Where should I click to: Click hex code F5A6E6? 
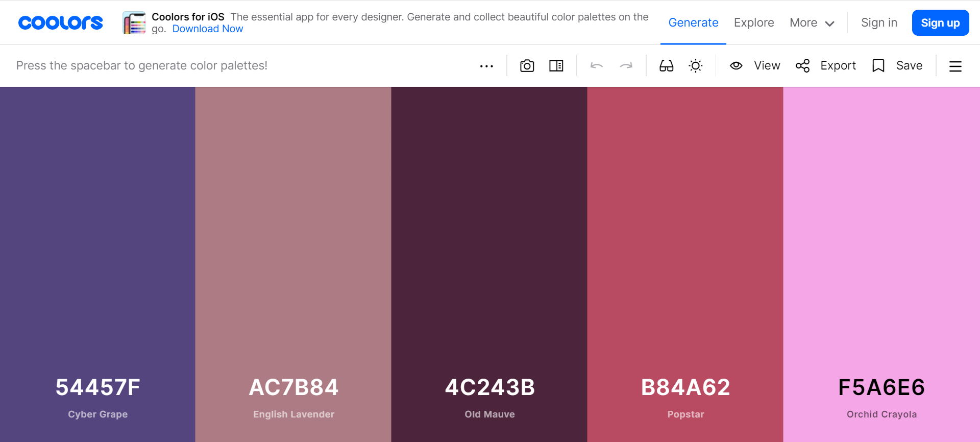click(x=882, y=387)
